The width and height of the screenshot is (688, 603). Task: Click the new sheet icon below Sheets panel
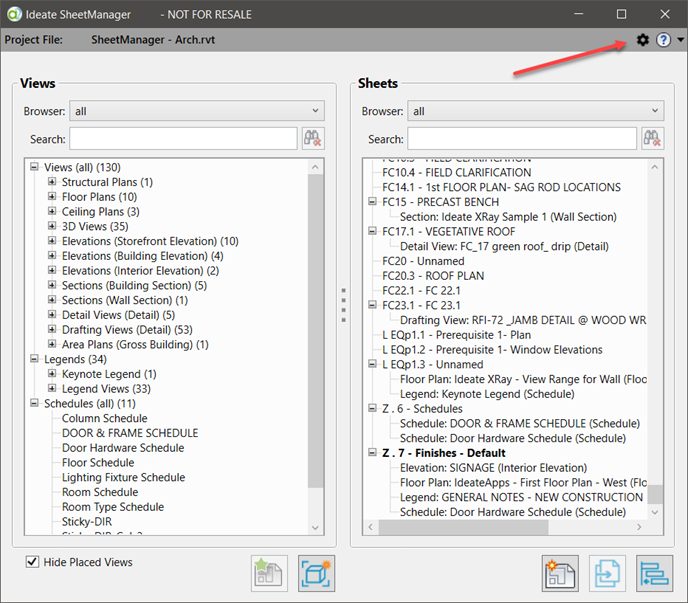tap(561, 574)
